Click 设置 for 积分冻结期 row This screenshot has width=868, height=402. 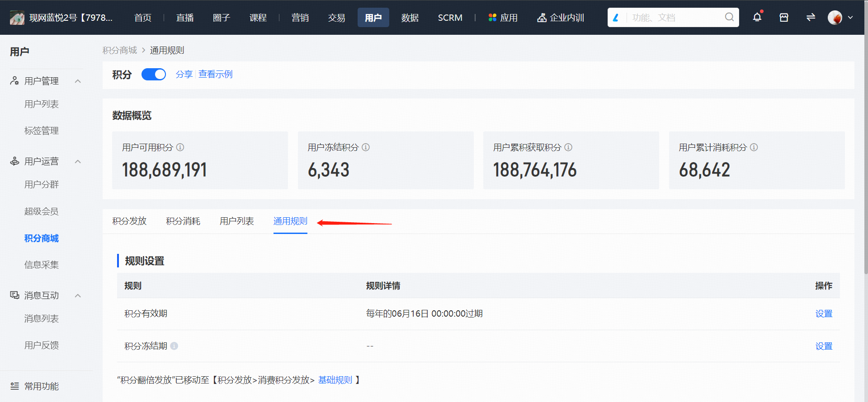[x=824, y=346]
